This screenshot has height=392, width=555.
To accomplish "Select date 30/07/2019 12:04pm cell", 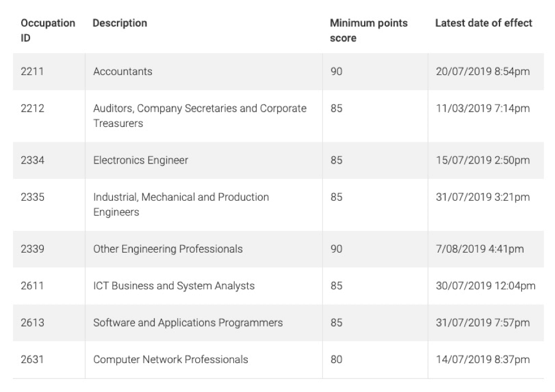I will point(486,286).
